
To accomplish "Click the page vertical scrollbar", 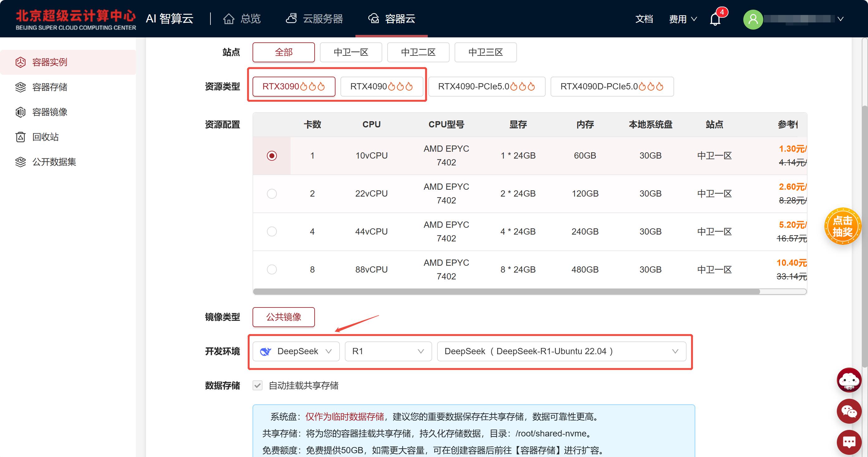I will (x=865, y=236).
